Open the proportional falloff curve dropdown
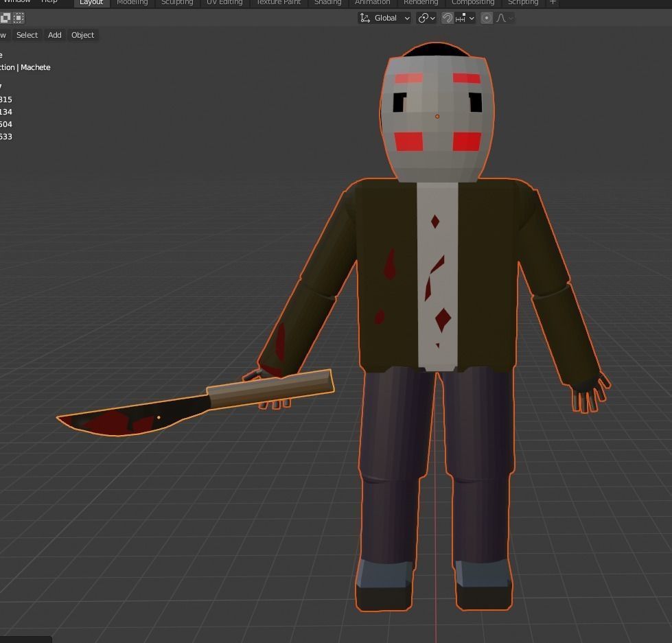Viewport: 672px width, 643px height. point(505,18)
